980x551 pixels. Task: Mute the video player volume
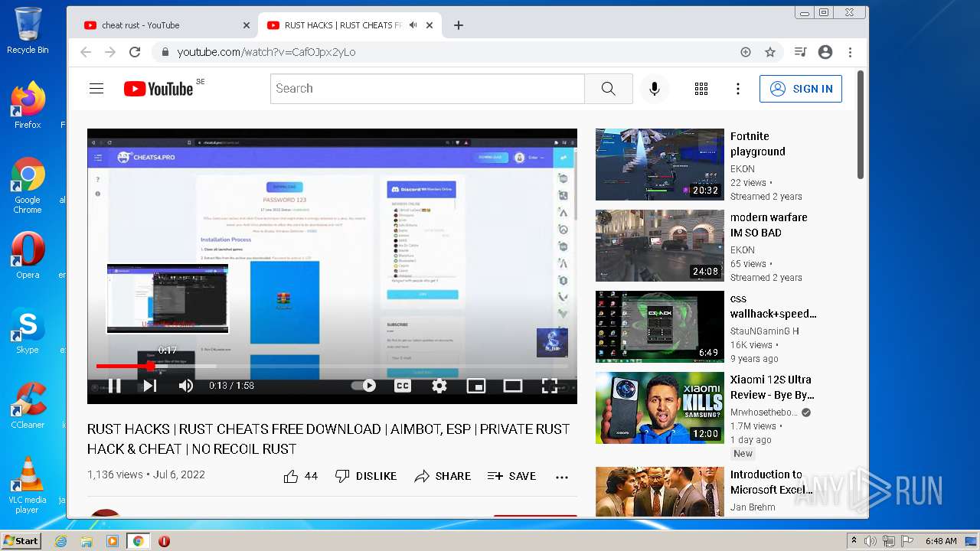click(x=185, y=386)
